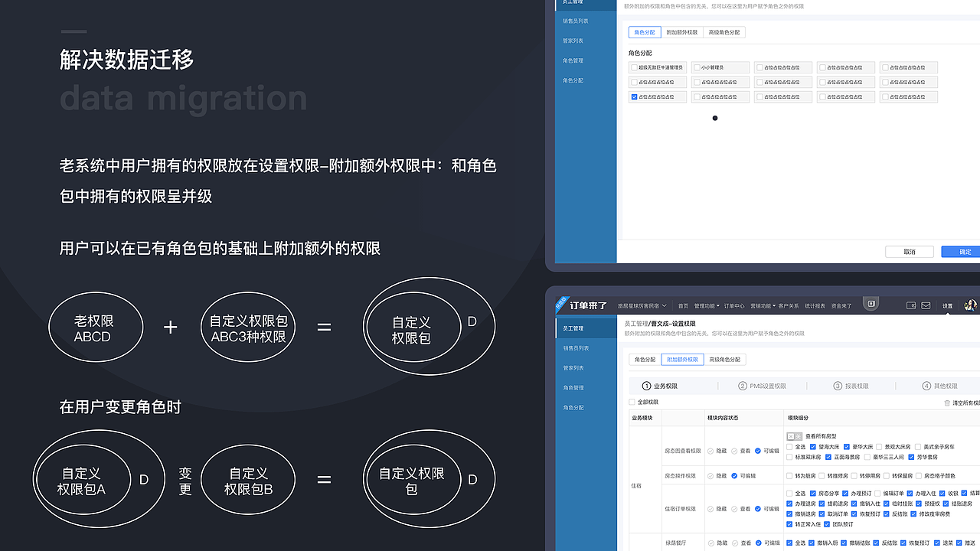This screenshot has width=980, height=551.
Task: Open 资金来了 in the navbar
Action: [x=841, y=305]
